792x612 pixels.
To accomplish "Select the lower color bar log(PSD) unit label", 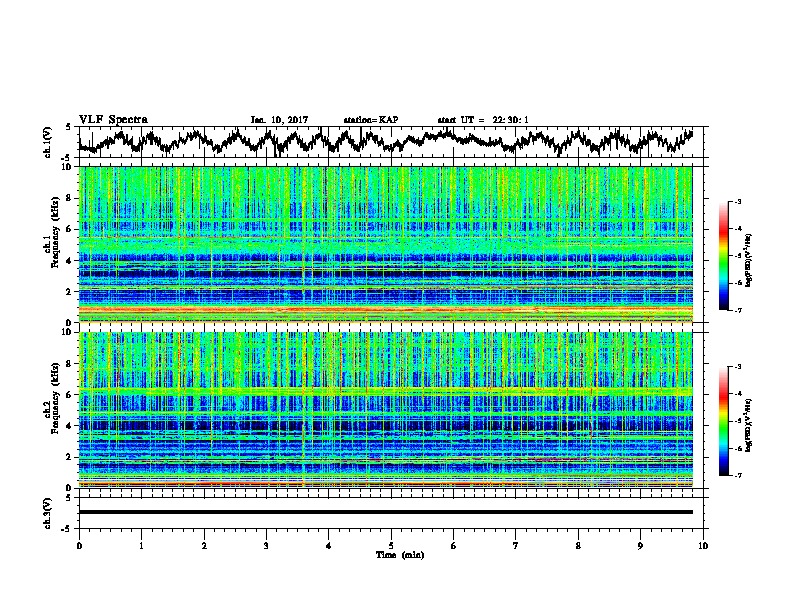I will point(750,425).
